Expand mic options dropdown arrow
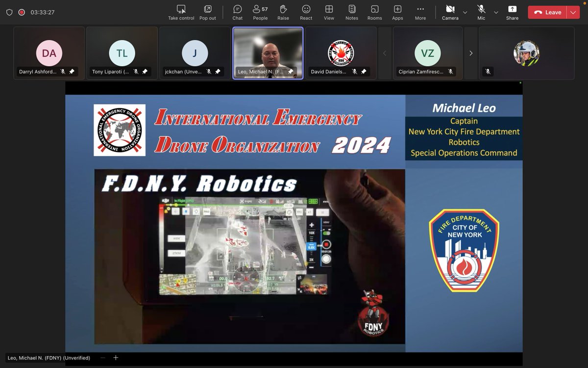Viewport: 588px width, 368px height. [496, 12]
